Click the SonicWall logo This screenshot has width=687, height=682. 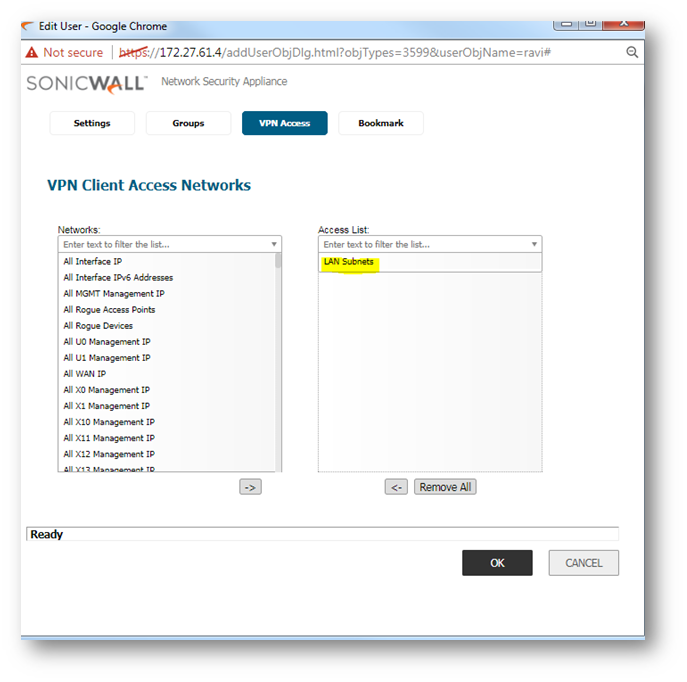pyautogui.click(x=87, y=83)
